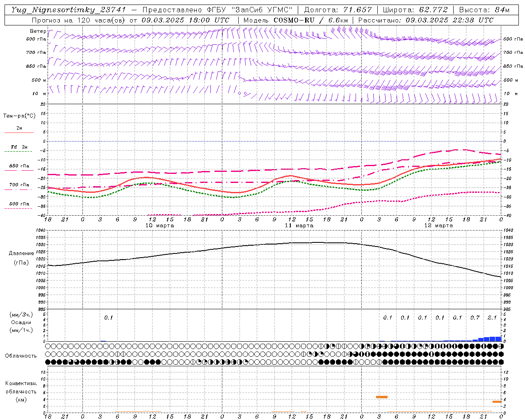This screenshot has height=420, width=525.
Task: Click the Конвективн. panel label
Action: click(x=21, y=383)
